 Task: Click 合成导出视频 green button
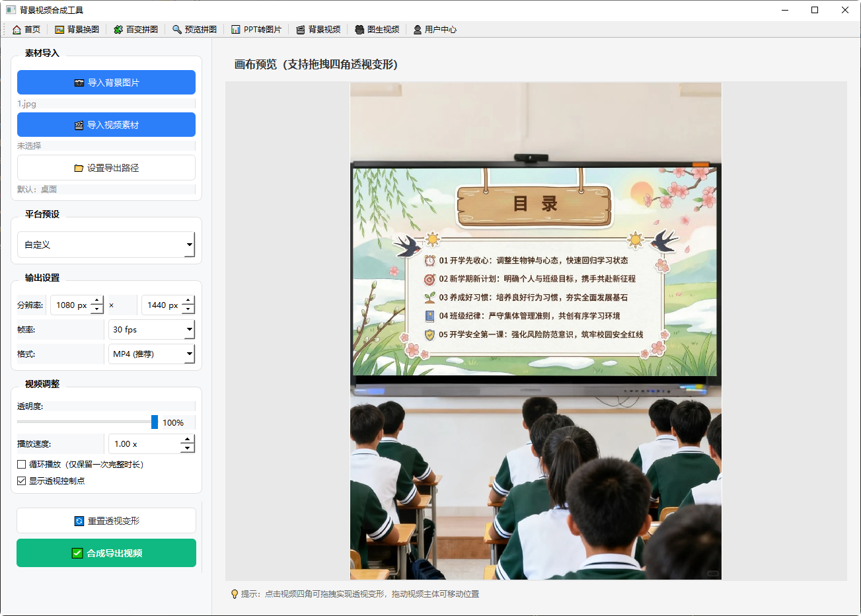pyautogui.click(x=106, y=553)
